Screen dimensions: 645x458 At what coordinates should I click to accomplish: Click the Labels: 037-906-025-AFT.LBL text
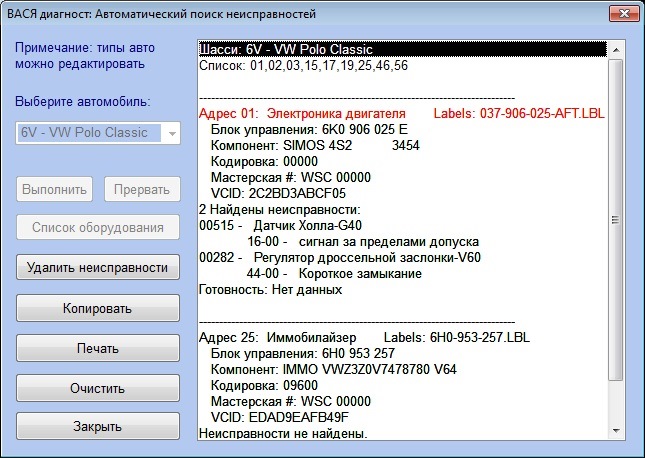519,114
